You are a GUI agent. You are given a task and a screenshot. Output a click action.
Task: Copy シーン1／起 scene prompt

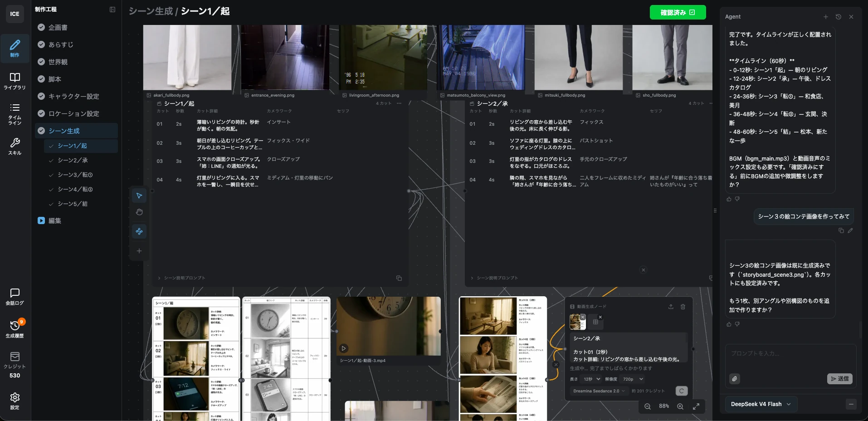tap(399, 278)
